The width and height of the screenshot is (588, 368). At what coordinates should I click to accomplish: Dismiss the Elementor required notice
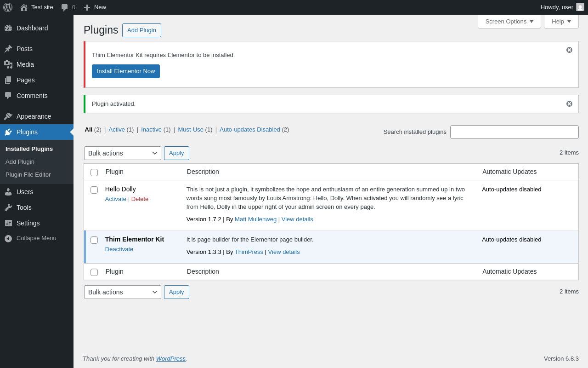point(569,50)
